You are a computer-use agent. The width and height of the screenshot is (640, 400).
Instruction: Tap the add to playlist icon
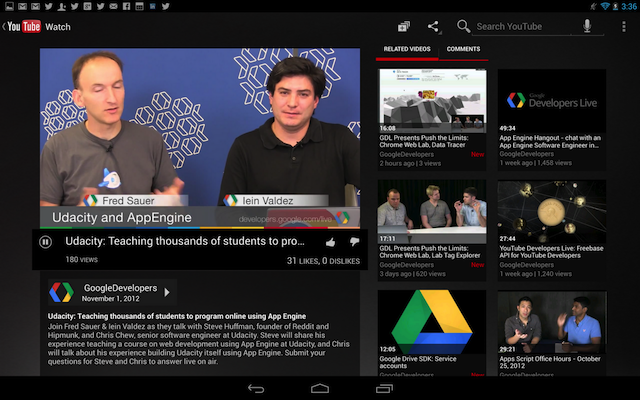tap(403, 27)
